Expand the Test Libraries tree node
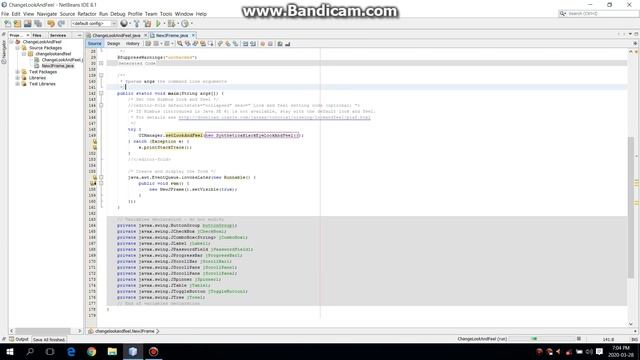The height and width of the screenshot is (360, 640). (x=18, y=84)
